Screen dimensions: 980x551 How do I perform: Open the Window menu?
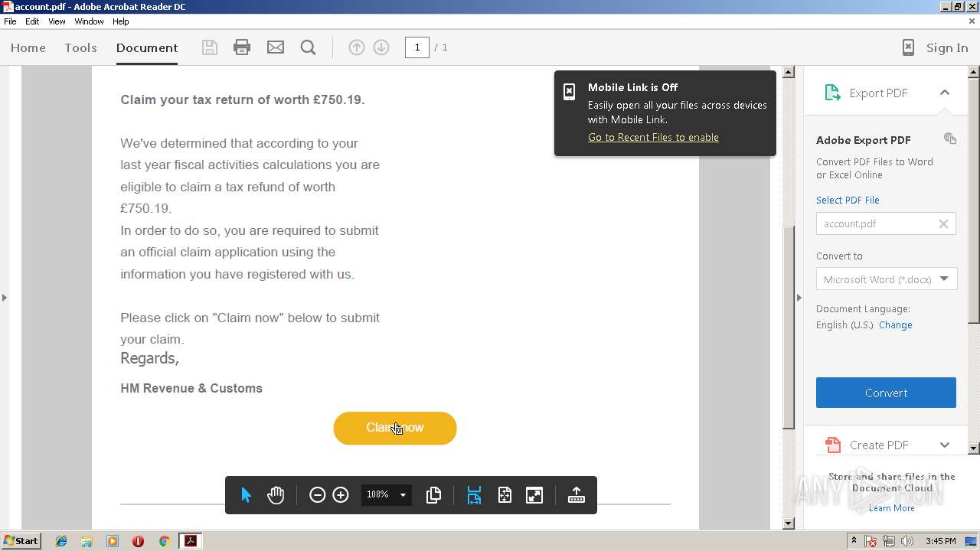tap(89, 21)
